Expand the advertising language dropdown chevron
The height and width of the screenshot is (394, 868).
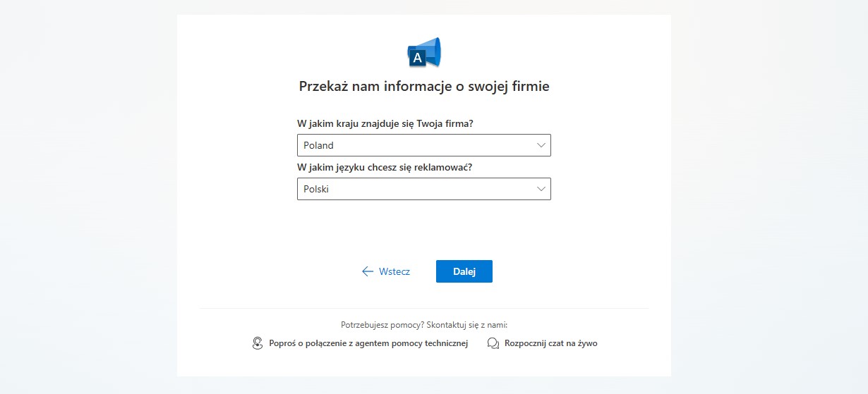pyautogui.click(x=541, y=189)
